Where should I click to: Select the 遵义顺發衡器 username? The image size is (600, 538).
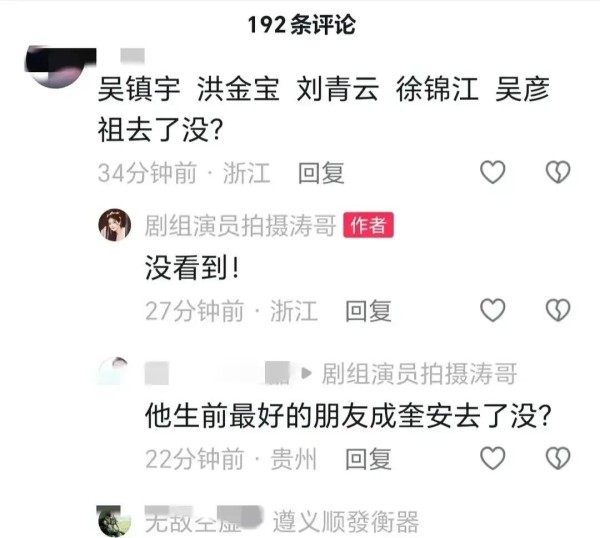[x=346, y=522]
